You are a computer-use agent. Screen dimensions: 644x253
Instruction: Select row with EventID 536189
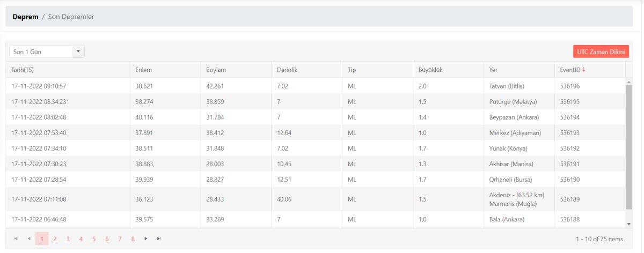tap(570, 199)
